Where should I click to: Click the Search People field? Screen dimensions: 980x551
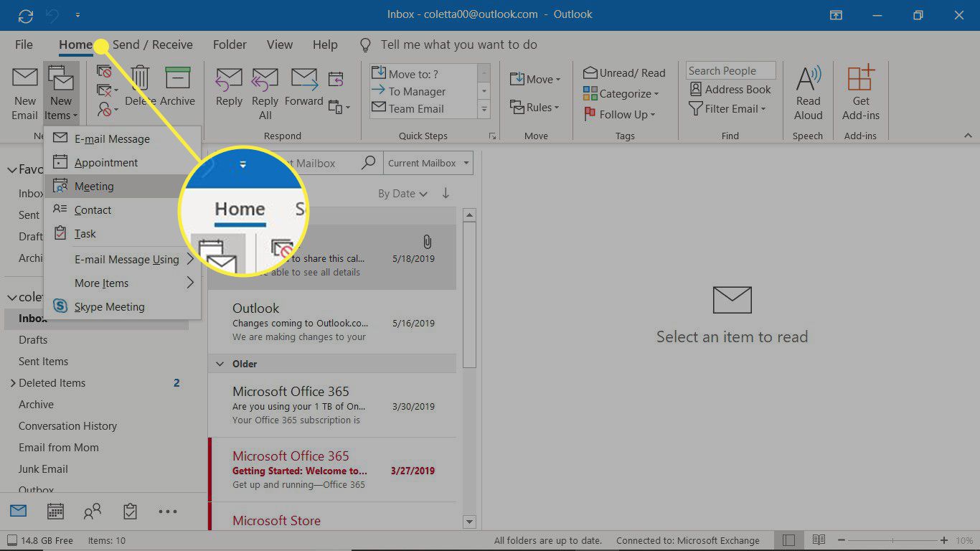pyautogui.click(x=730, y=70)
